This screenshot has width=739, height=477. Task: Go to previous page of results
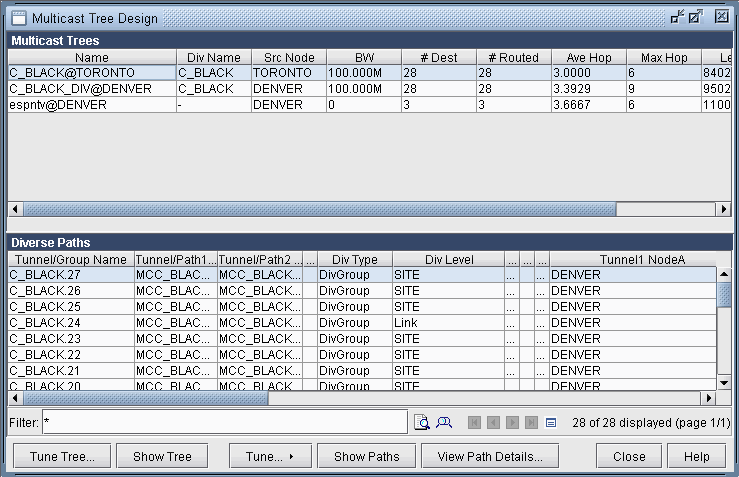tap(494, 422)
